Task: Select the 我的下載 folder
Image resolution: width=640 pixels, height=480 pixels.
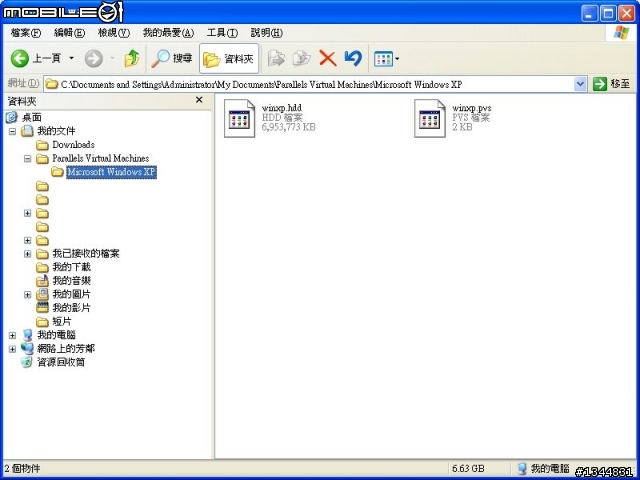Action: click(x=71, y=267)
